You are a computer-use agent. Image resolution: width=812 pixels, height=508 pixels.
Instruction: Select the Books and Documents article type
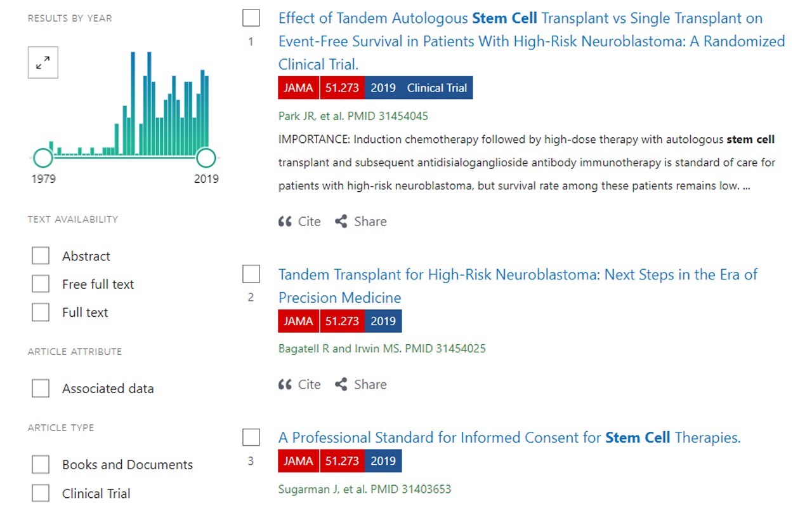(x=41, y=464)
